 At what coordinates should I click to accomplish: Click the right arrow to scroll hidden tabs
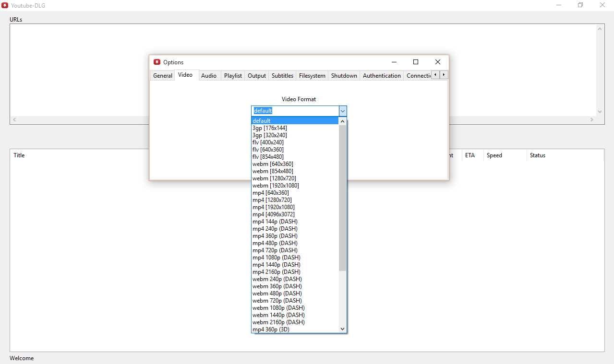(x=443, y=75)
